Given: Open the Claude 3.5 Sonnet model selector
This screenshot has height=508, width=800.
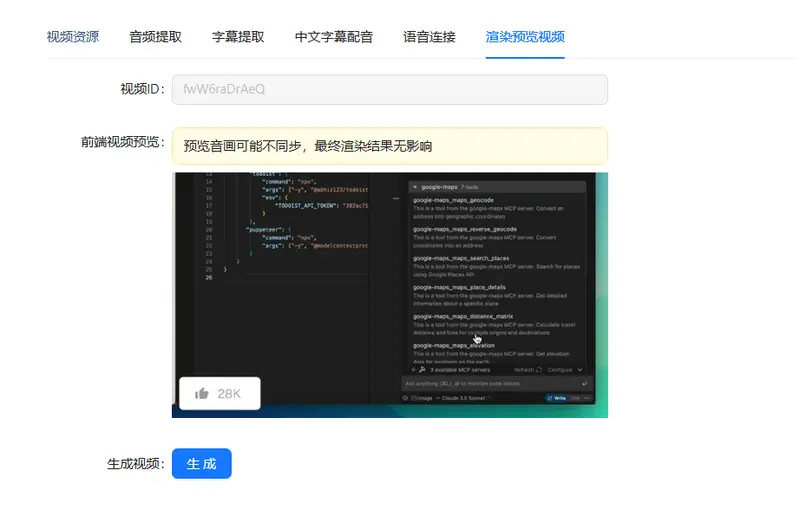Looking at the screenshot, I should tap(462, 398).
